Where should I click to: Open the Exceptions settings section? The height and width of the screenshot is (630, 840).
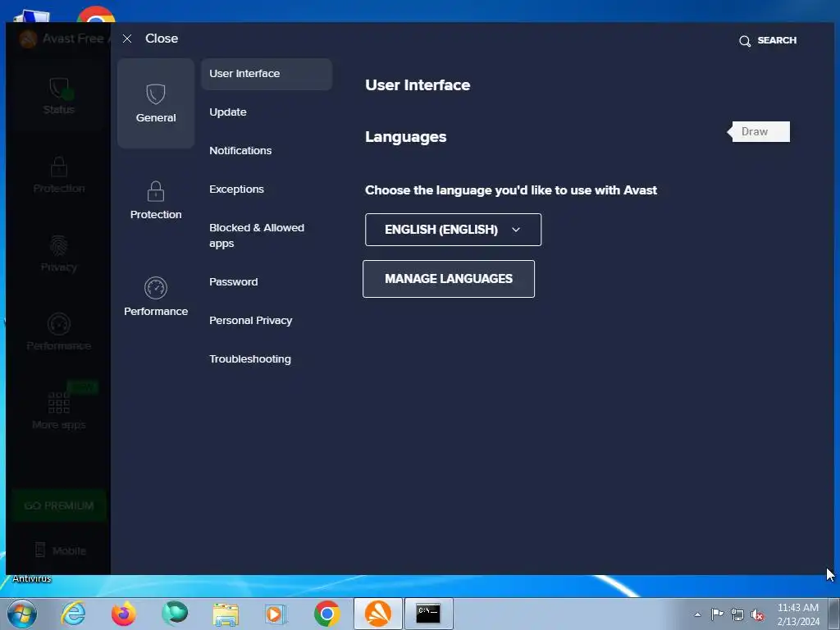[236, 189]
